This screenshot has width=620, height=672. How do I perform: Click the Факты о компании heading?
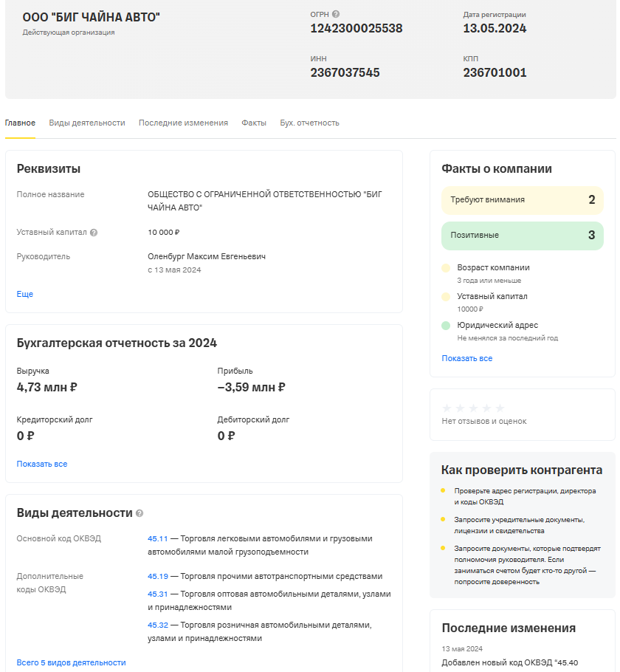(497, 169)
